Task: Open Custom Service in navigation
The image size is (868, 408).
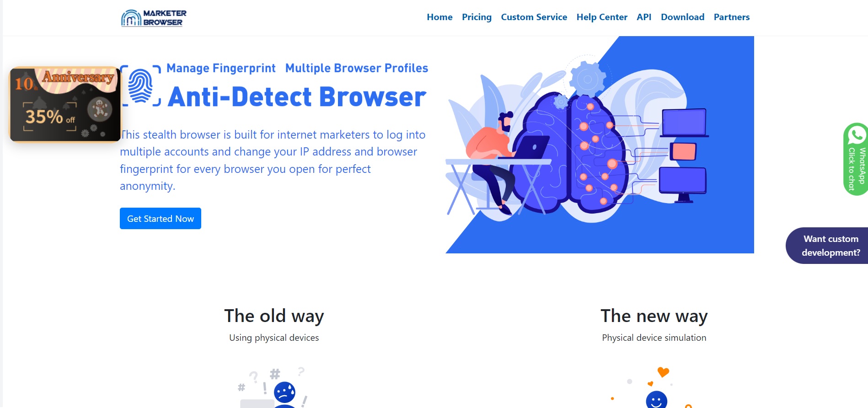Action: pyautogui.click(x=534, y=17)
